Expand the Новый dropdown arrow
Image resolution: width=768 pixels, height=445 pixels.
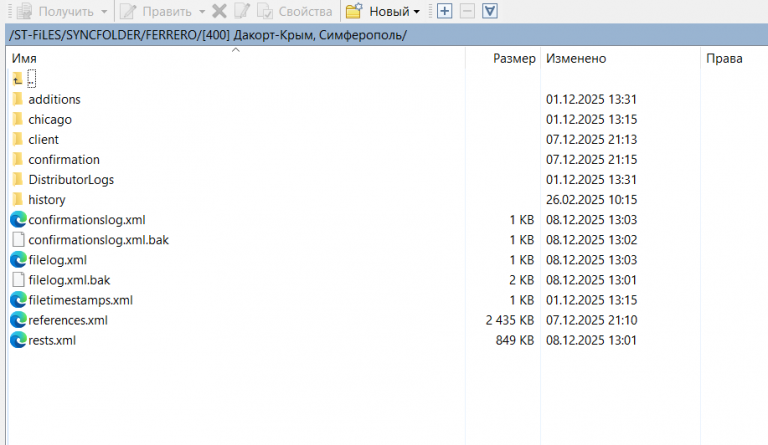point(417,12)
